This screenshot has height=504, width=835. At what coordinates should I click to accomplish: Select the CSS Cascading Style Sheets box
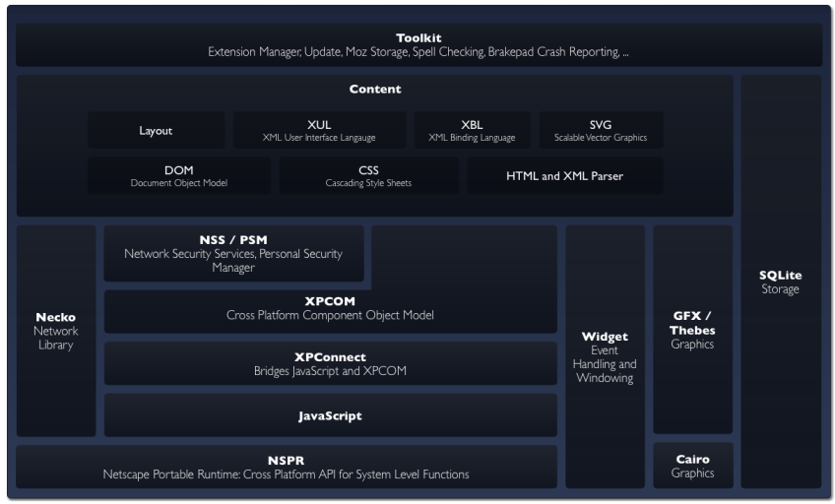click(368, 175)
